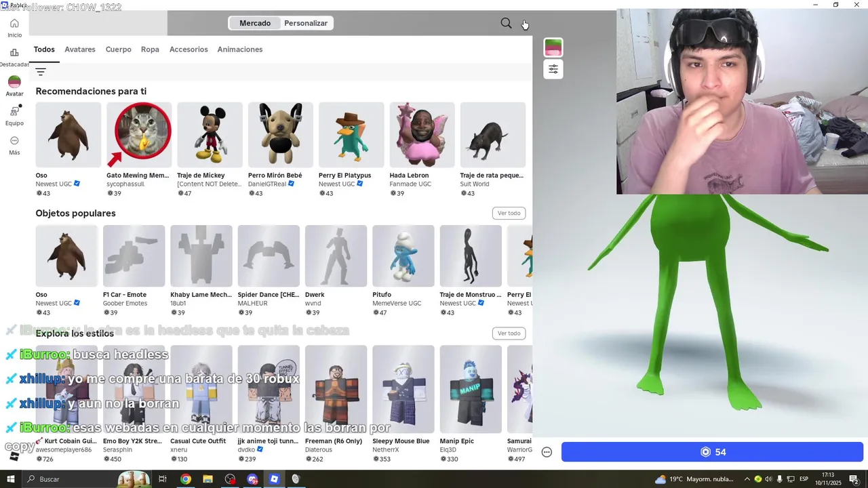868x488 pixels.
Task: Open jjk anime toji style thumbnail
Action: (269, 389)
